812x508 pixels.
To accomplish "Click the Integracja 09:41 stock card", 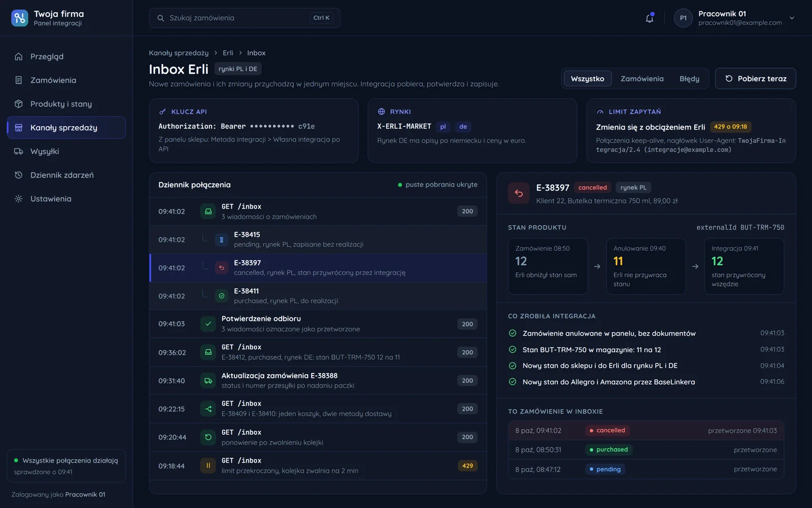I will click(744, 266).
